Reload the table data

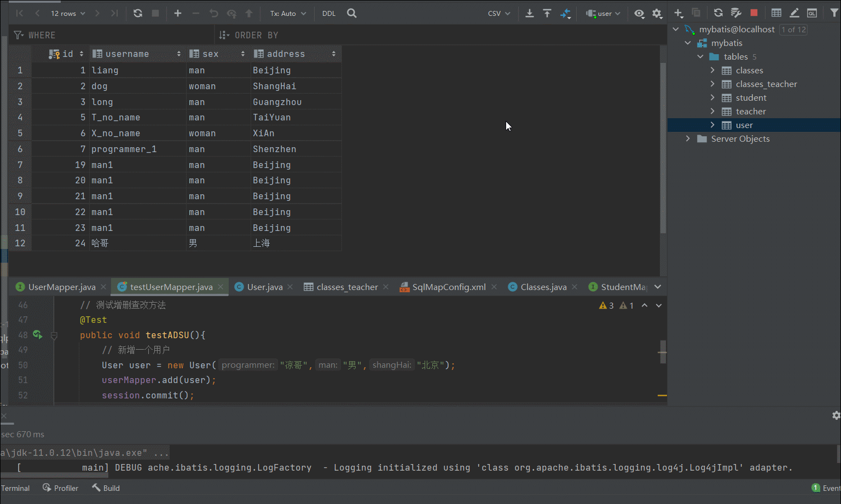tap(138, 13)
